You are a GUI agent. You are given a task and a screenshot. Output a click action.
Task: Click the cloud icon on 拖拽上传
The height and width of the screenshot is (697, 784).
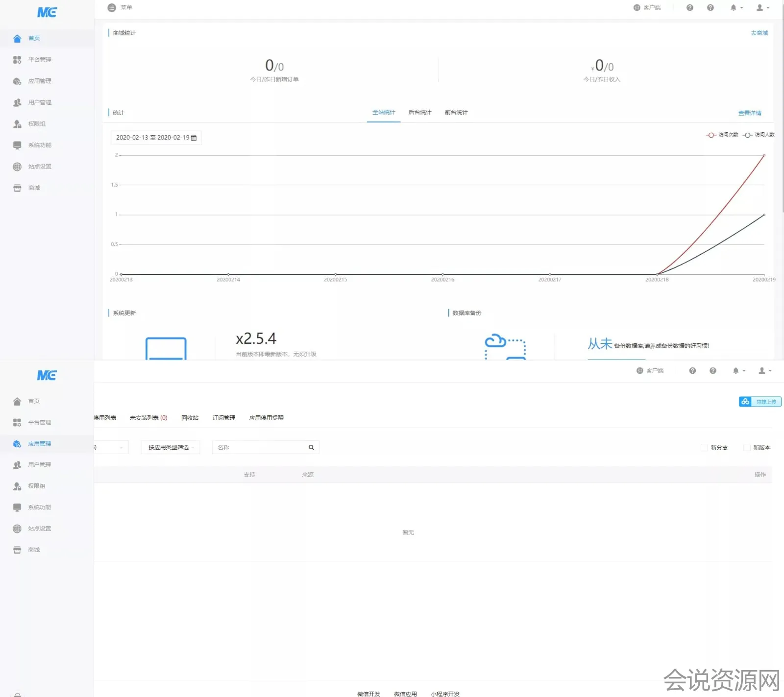point(745,402)
